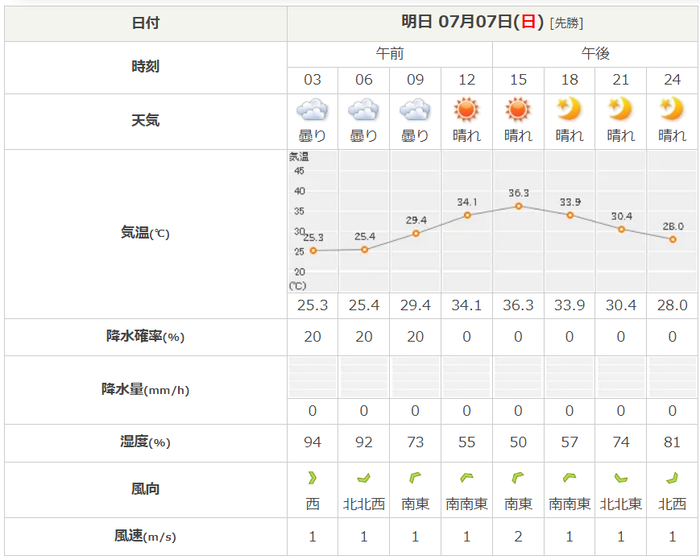This screenshot has width=700, height=556.
Task: Select the 降水確率(%) row header
Action: click(146, 336)
